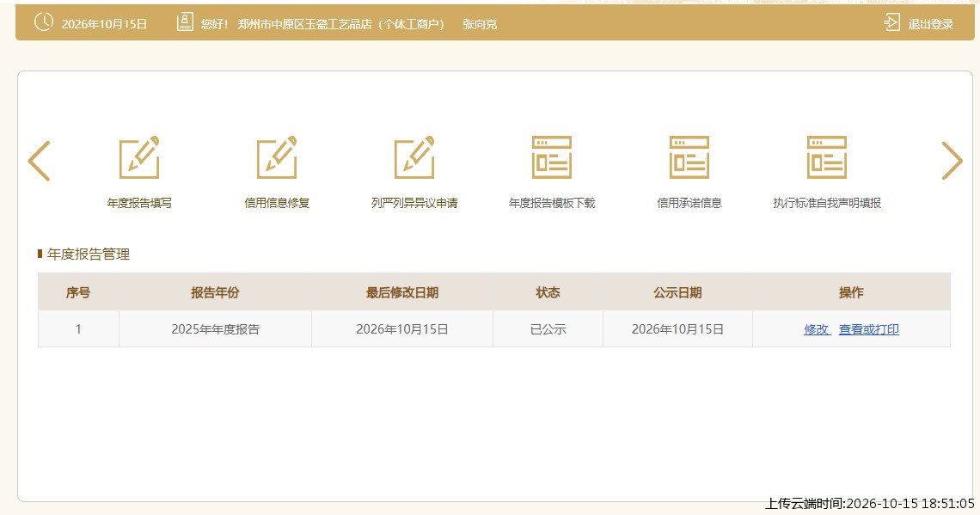
Task: Click the clock icon beside the date
Action: point(44,22)
